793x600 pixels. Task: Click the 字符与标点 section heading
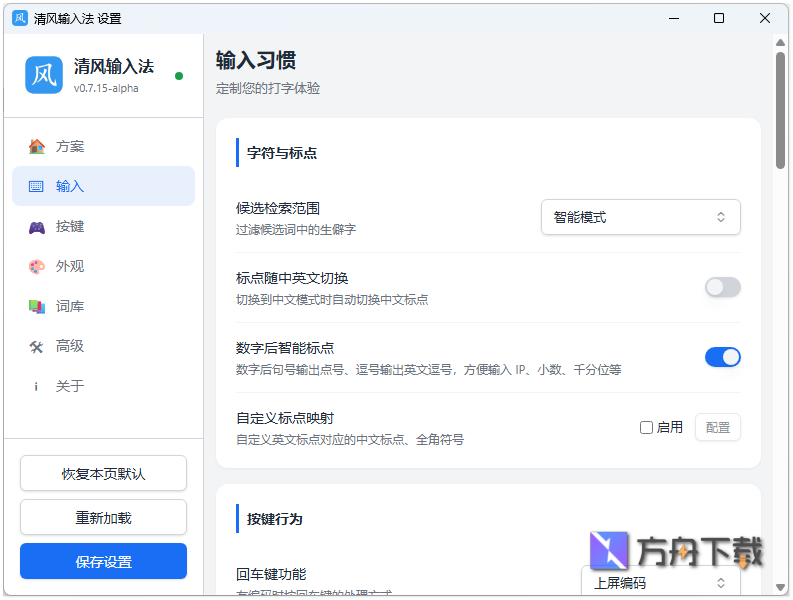click(282, 153)
